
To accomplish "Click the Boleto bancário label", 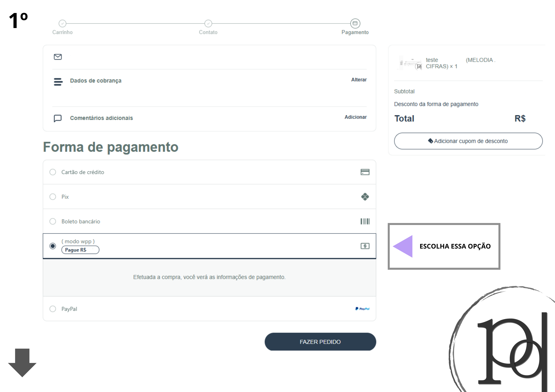I will click(81, 222).
